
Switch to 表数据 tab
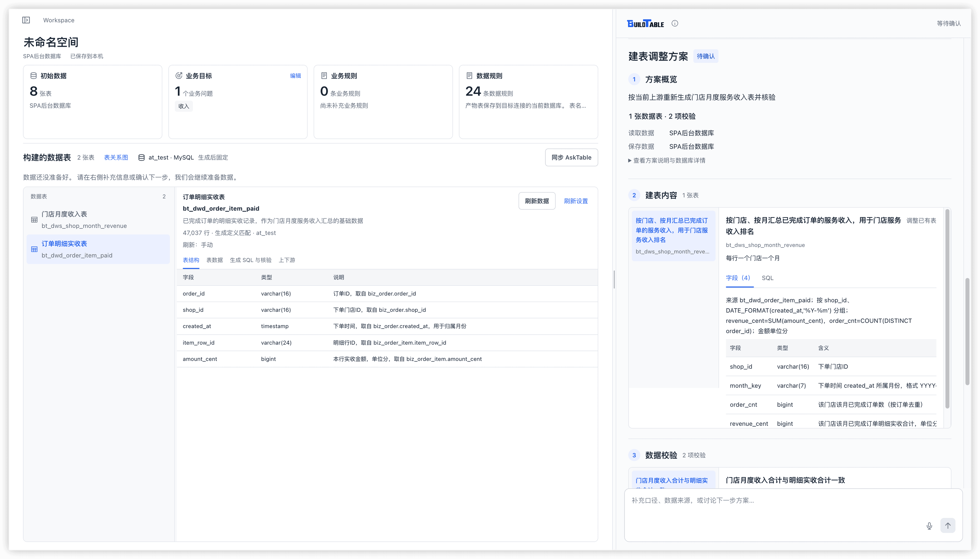coord(214,260)
